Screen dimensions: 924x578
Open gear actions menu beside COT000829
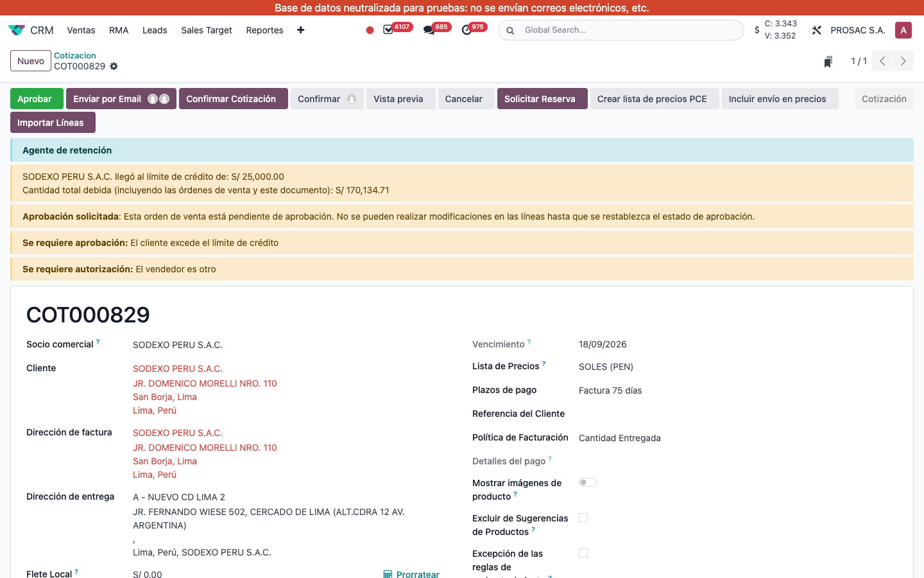pyautogui.click(x=114, y=66)
